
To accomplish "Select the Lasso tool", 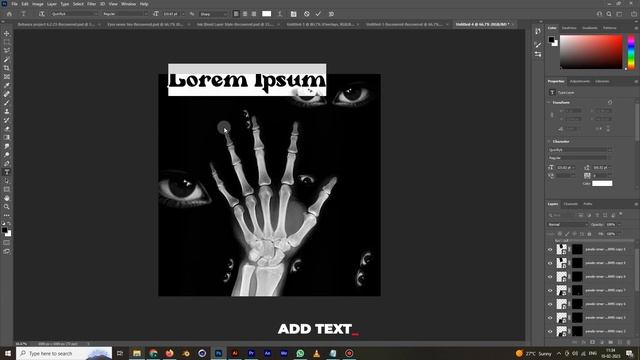I will point(7,51).
